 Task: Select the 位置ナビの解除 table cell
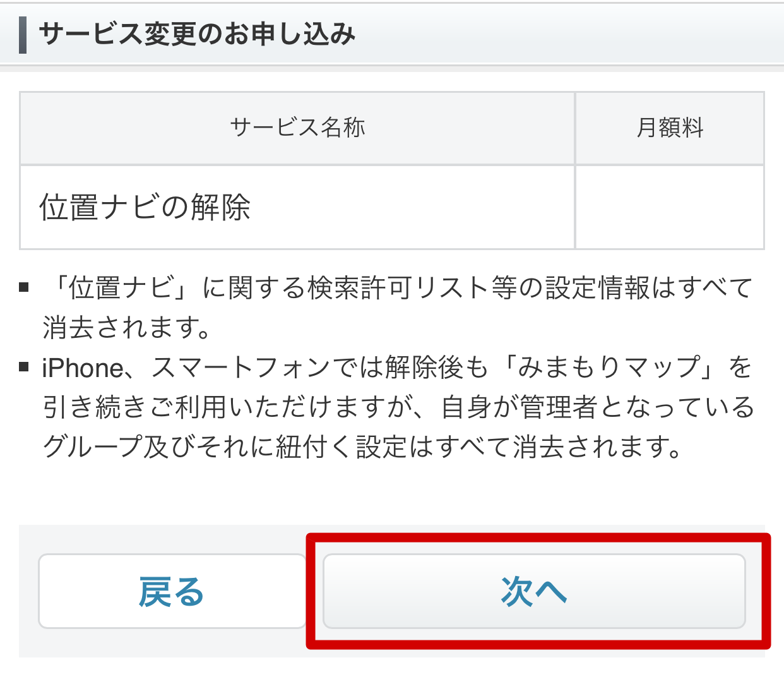(x=297, y=208)
